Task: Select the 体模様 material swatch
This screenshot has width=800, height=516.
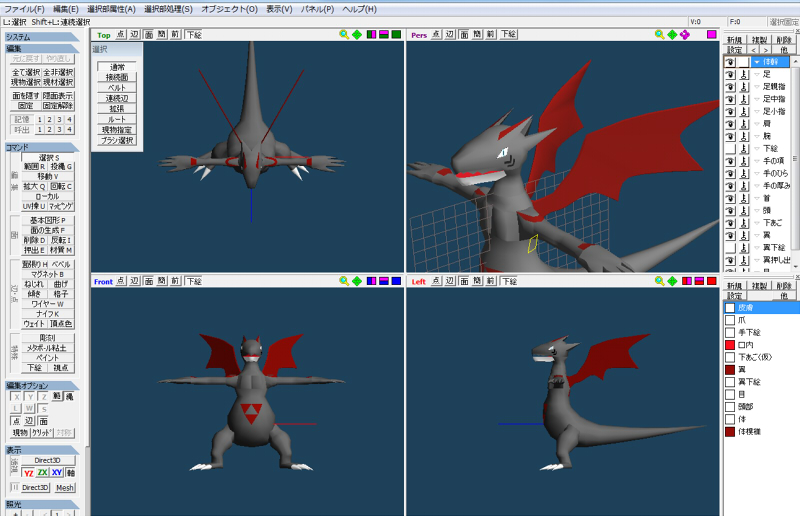Action: pos(730,432)
